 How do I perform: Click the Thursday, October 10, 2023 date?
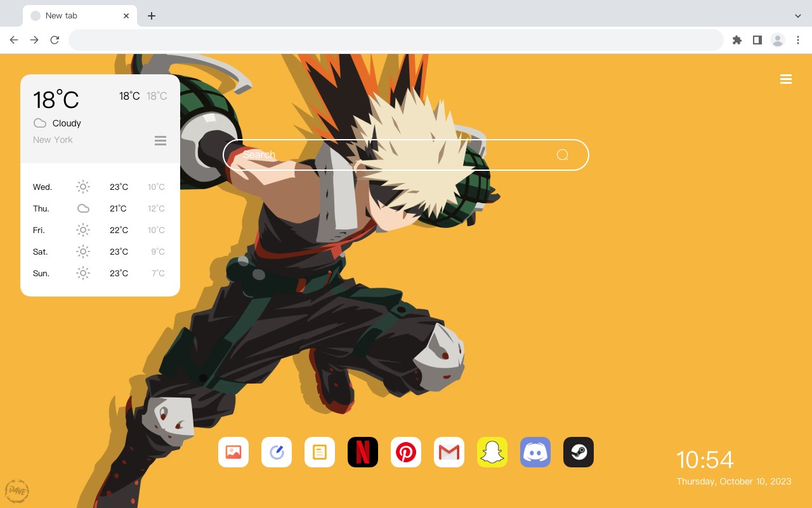click(x=734, y=481)
